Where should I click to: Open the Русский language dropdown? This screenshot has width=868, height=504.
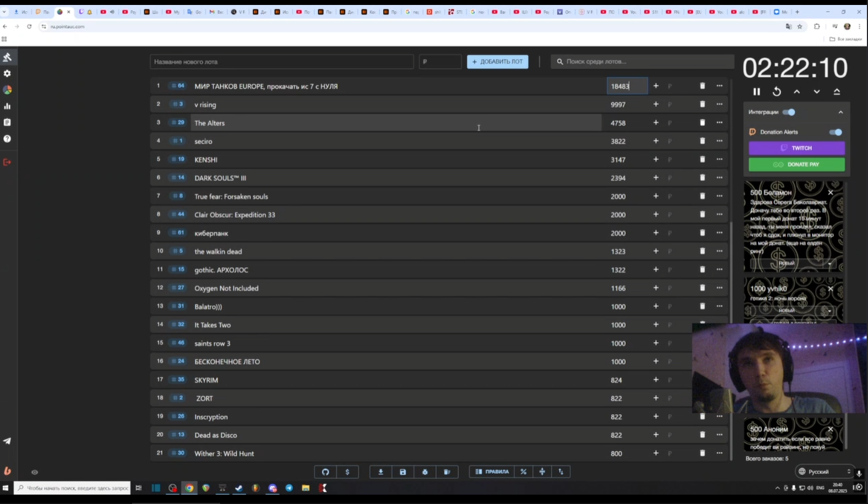point(825,472)
